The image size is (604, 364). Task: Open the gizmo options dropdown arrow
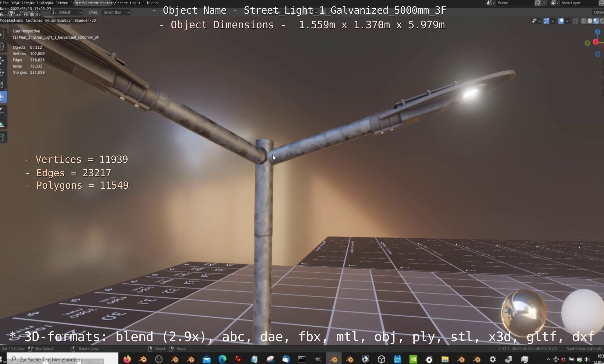pyautogui.click(x=553, y=21)
